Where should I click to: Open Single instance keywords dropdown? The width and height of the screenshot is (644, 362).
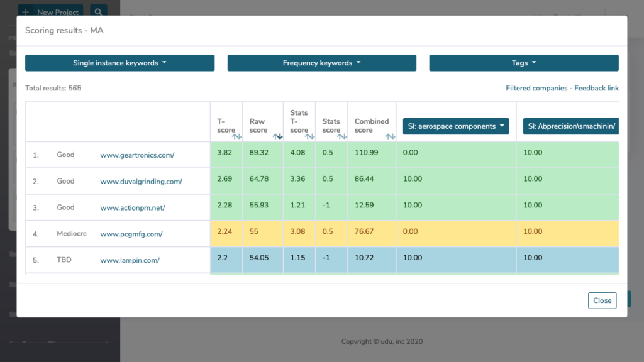point(119,63)
